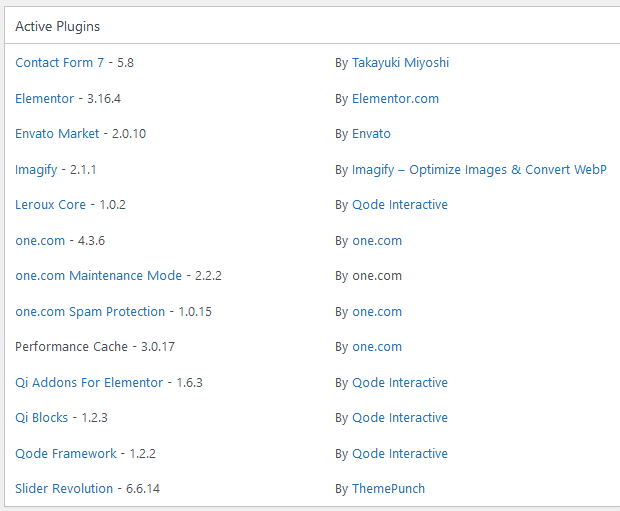Visit the author Takayuki Miyoshi link
Image resolution: width=620 pixels, height=511 pixels.
pyautogui.click(x=400, y=63)
